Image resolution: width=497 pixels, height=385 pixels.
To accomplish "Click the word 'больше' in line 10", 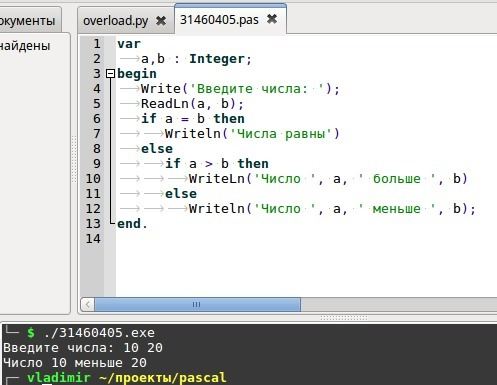I will 397,179.
